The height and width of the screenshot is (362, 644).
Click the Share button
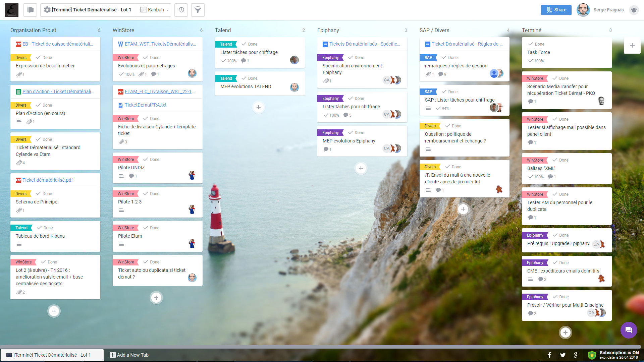click(556, 10)
